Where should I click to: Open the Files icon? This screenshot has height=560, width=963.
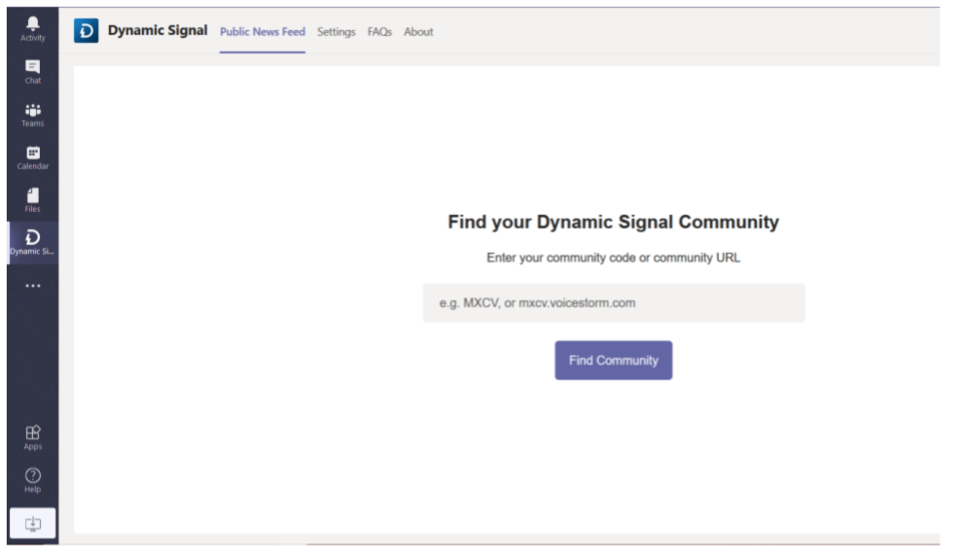pos(32,195)
